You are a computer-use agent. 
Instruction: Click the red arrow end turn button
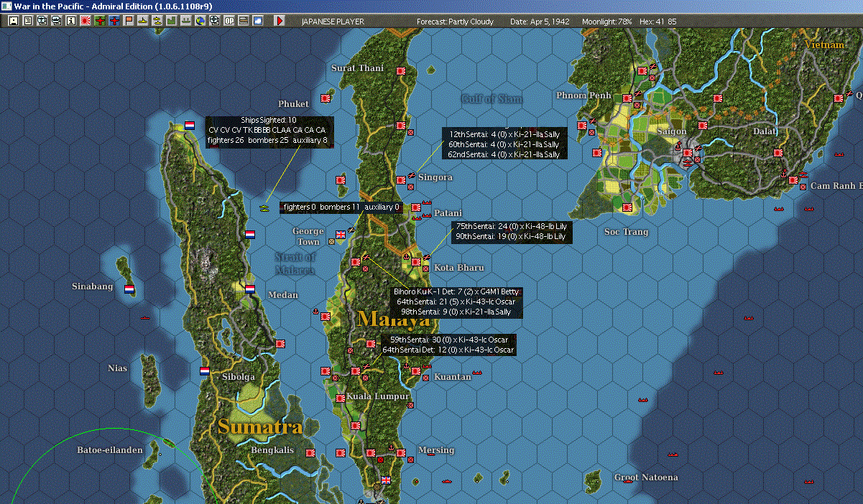[280, 21]
